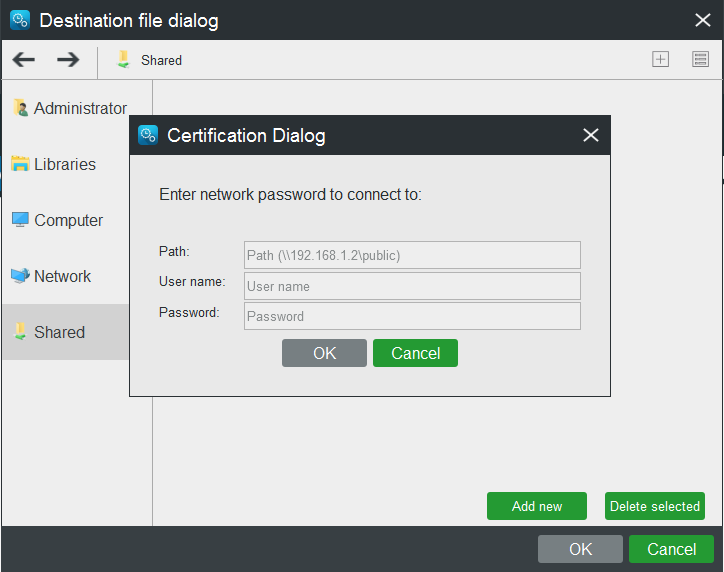The width and height of the screenshot is (724, 572).
Task: Open the Network sidebar location
Action: (51, 276)
